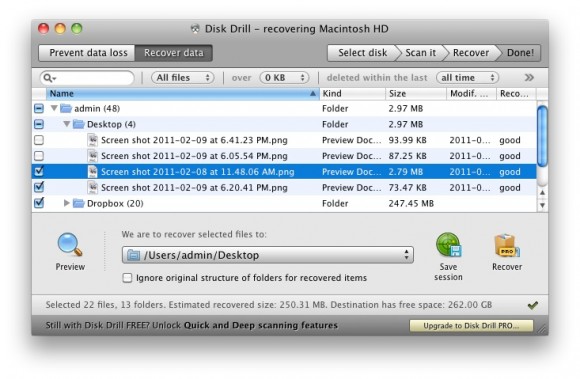This screenshot has height=379, width=580.
Task: Collapse the Desktop folder tree
Action: click(x=67, y=124)
